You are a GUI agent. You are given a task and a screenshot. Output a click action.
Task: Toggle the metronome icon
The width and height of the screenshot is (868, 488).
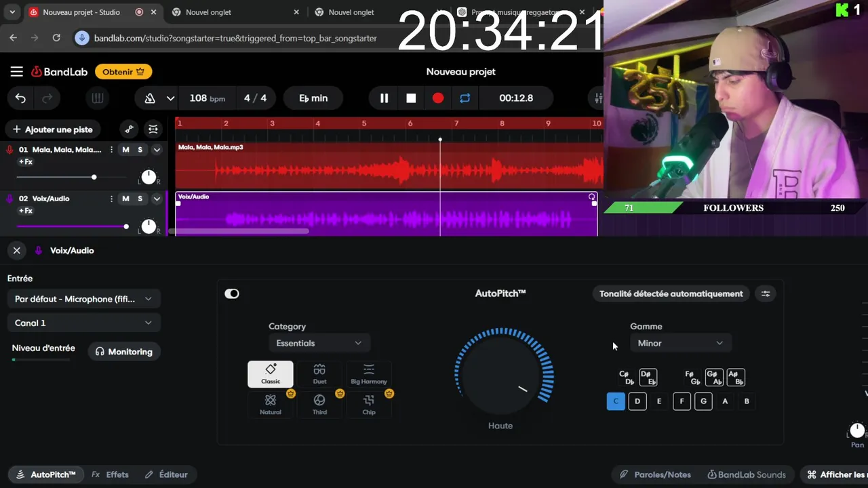point(150,98)
